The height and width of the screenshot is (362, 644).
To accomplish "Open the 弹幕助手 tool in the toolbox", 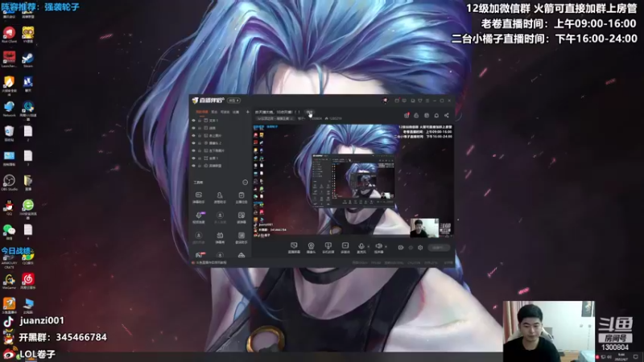I will [198, 197].
